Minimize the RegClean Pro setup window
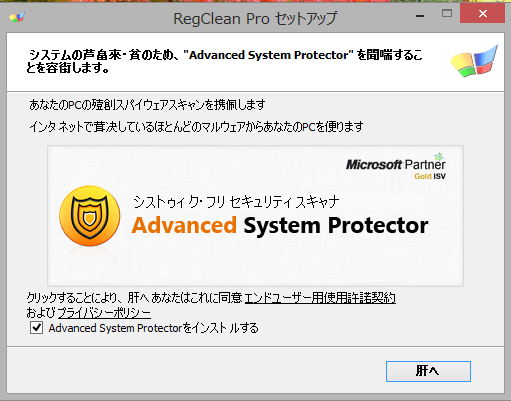This screenshot has width=511, height=401. tap(420, 15)
